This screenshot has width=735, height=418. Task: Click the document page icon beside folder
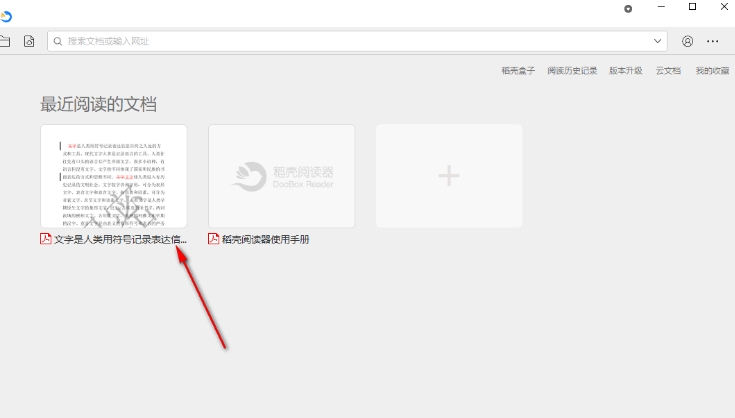[29, 42]
